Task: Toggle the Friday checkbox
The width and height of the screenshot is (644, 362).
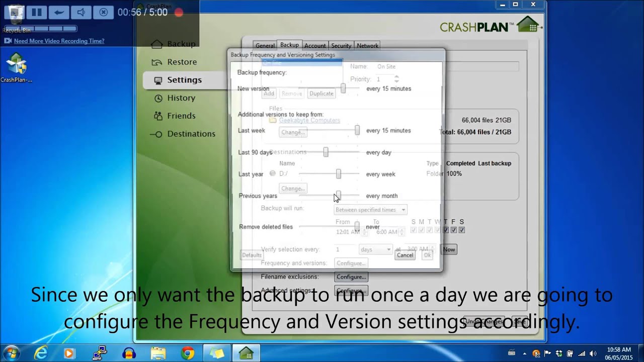Action: [x=454, y=230]
